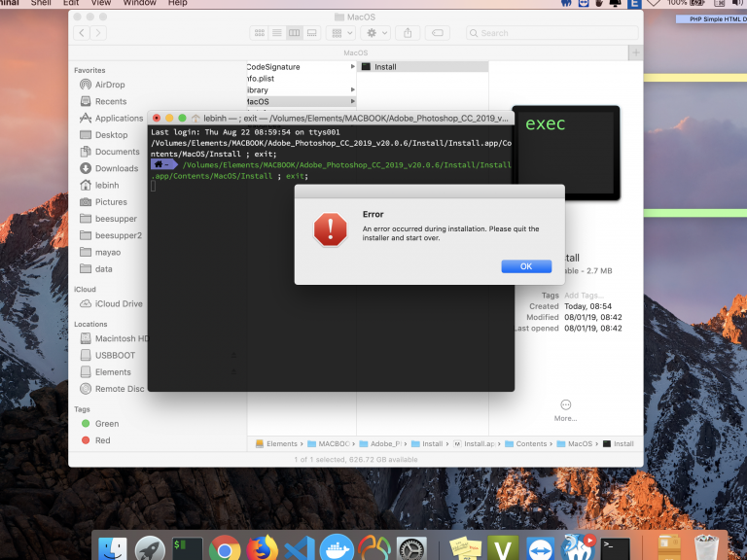The width and height of the screenshot is (747, 560).
Task: Switch Finder to column view
Action: click(x=295, y=33)
